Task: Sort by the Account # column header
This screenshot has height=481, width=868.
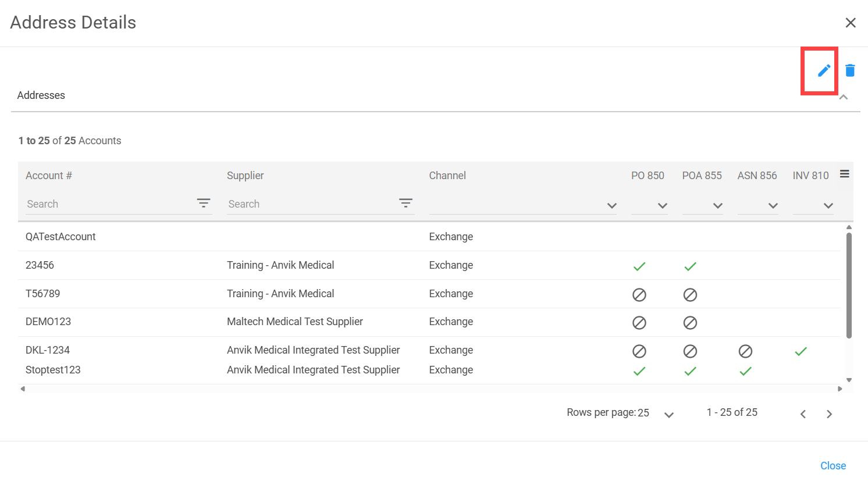Action: coord(49,176)
